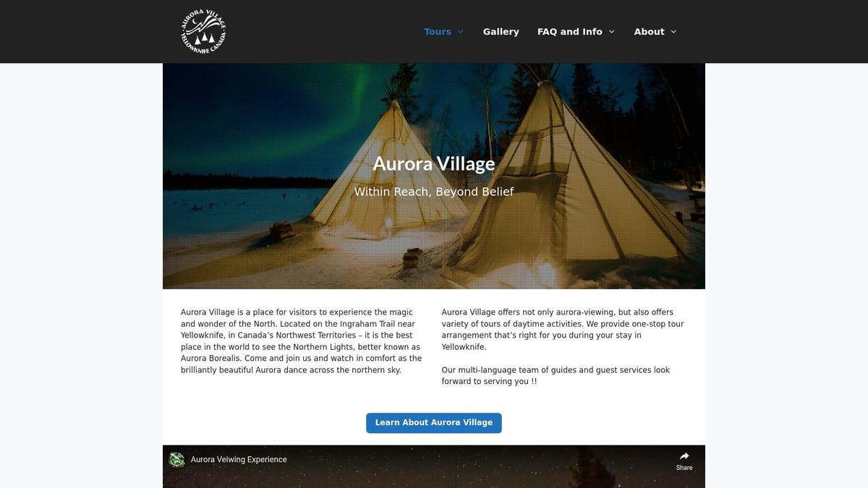Open the Tours menu item
Screen dimensions: 868x488
click(438, 32)
